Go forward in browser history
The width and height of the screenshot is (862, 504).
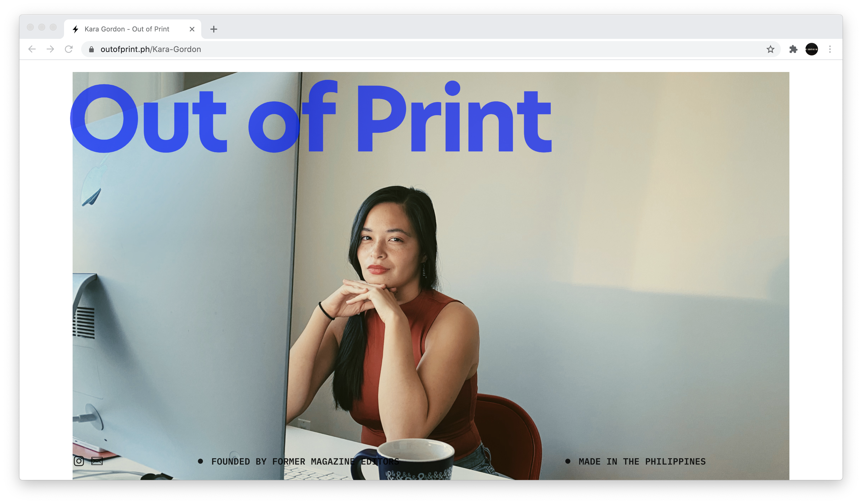pyautogui.click(x=50, y=49)
